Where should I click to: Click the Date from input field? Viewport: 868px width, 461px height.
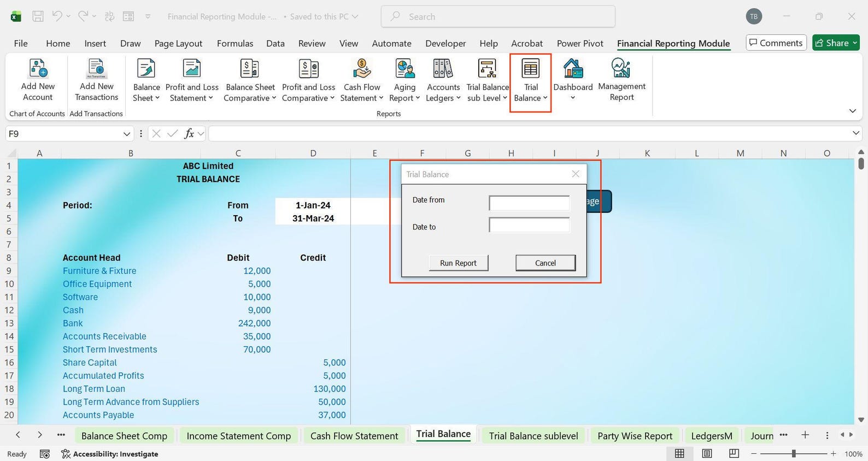(x=529, y=203)
